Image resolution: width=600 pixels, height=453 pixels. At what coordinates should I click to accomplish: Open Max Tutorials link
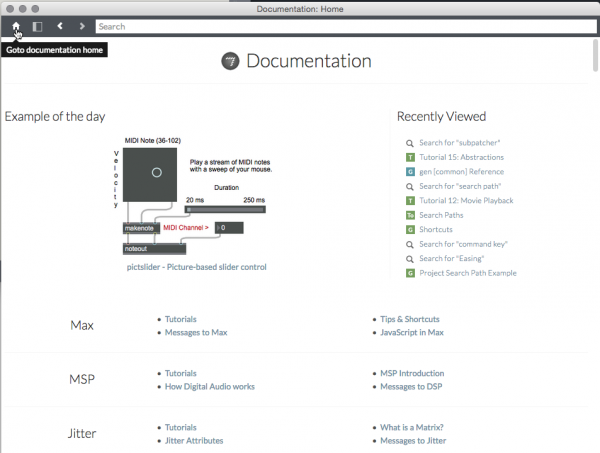(x=181, y=319)
